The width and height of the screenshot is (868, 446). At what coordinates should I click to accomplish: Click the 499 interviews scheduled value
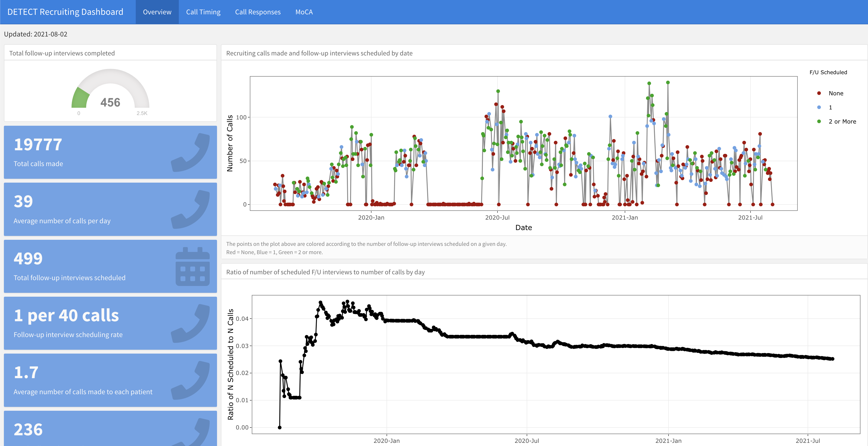(28, 259)
